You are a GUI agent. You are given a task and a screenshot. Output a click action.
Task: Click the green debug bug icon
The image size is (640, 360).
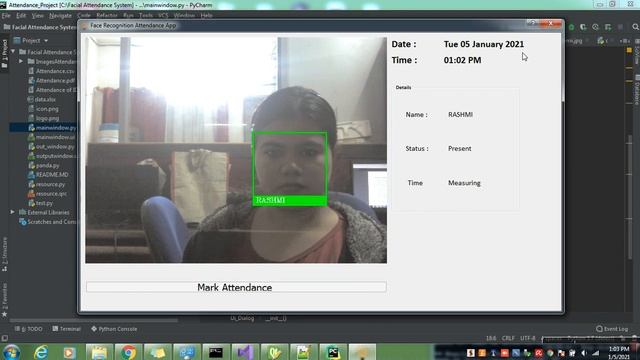(x=571, y=27)
